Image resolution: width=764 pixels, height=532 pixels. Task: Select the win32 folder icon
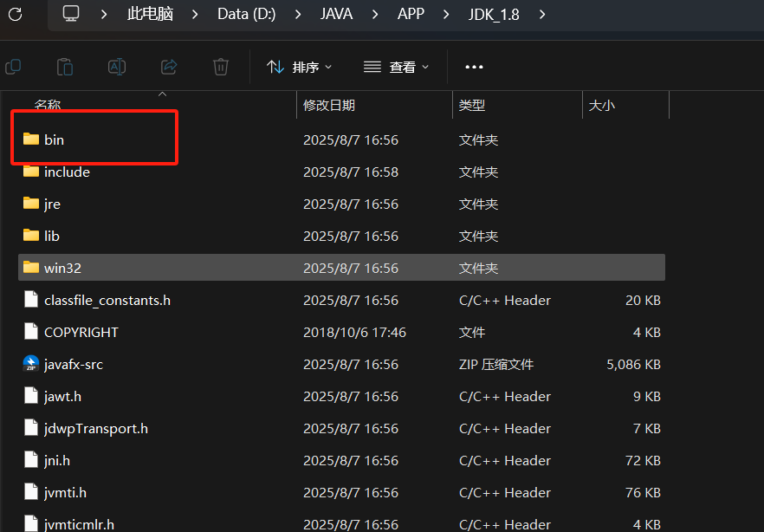tap(31, 268)
